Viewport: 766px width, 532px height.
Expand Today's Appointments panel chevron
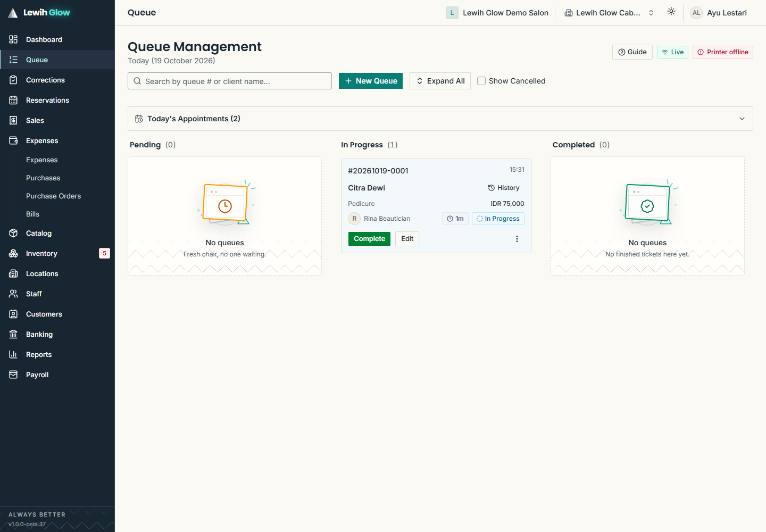pos(742,119)
